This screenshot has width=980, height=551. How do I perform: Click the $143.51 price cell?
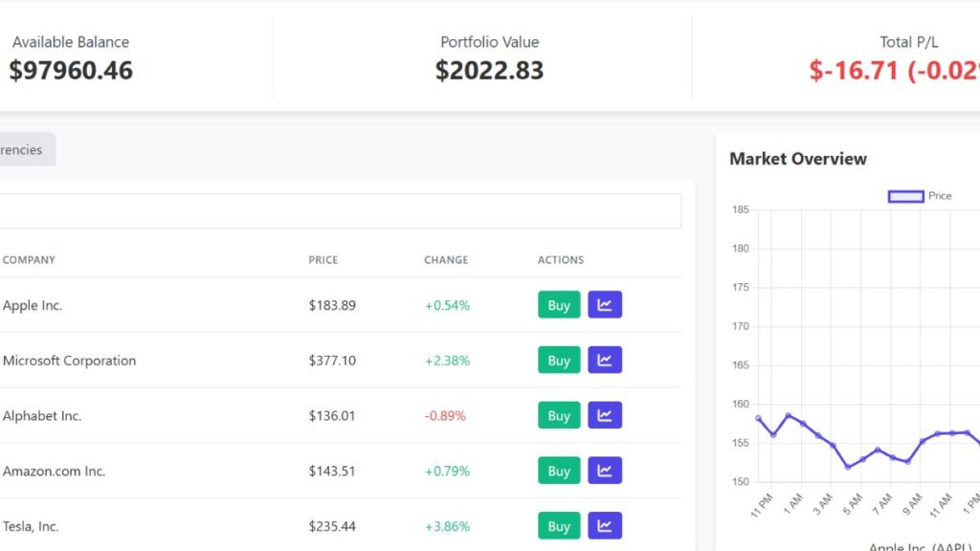[x=332, y=471]
